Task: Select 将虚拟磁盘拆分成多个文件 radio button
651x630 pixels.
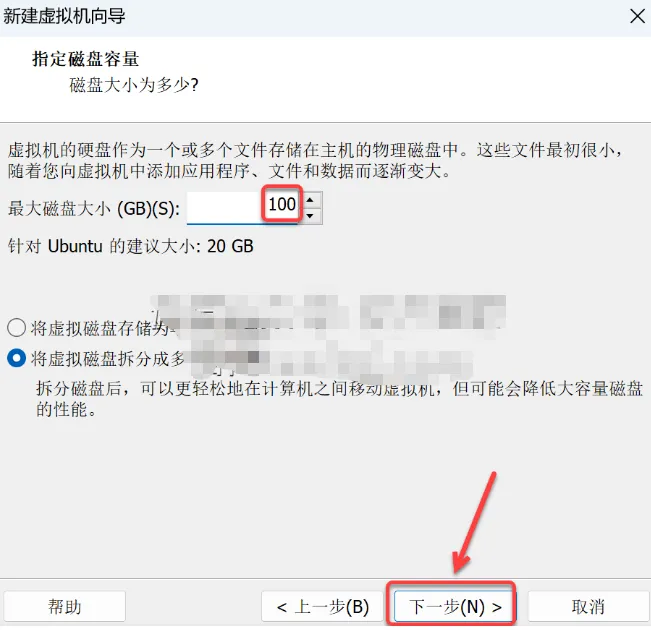Action: point(17,358)
